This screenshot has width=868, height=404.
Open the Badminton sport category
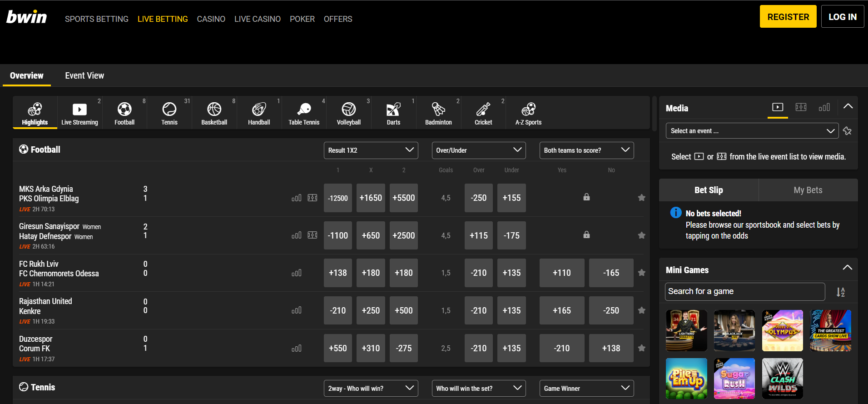pyautogui.click(x=438, y=113)
